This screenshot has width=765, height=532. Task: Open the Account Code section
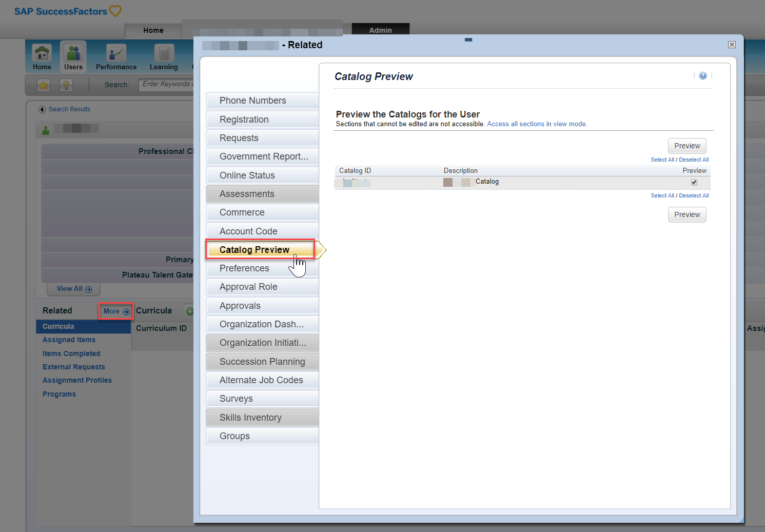pos(262,231)
